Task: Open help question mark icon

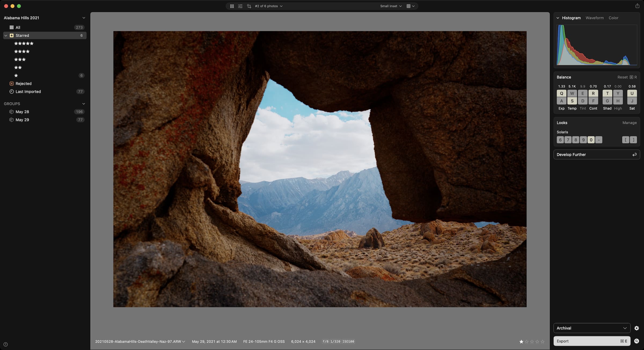Action: point(6,344)
